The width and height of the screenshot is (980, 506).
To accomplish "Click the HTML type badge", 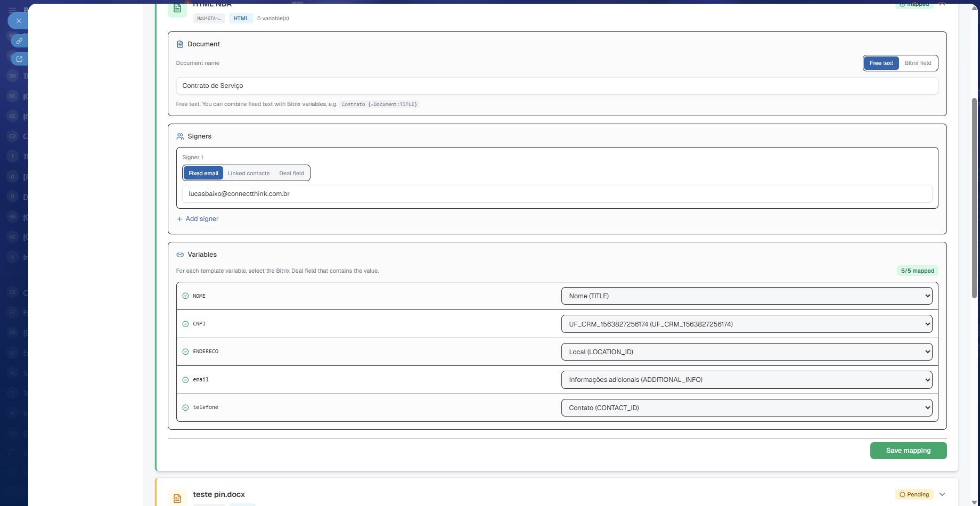I will point(241,18).
